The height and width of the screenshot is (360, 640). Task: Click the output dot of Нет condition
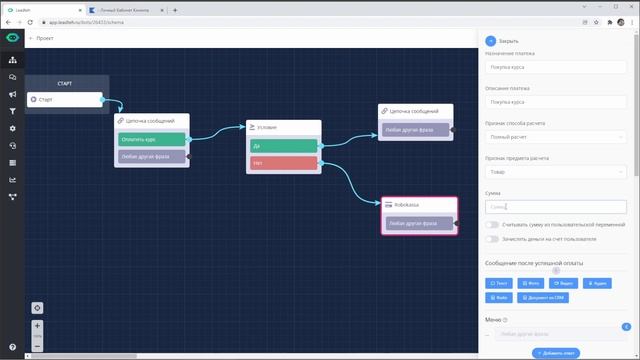tap(321, 163)
